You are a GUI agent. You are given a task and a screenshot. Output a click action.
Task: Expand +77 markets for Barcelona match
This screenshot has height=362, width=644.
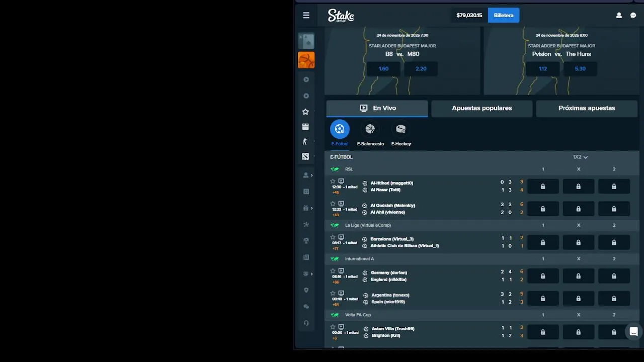coord(336,249)
